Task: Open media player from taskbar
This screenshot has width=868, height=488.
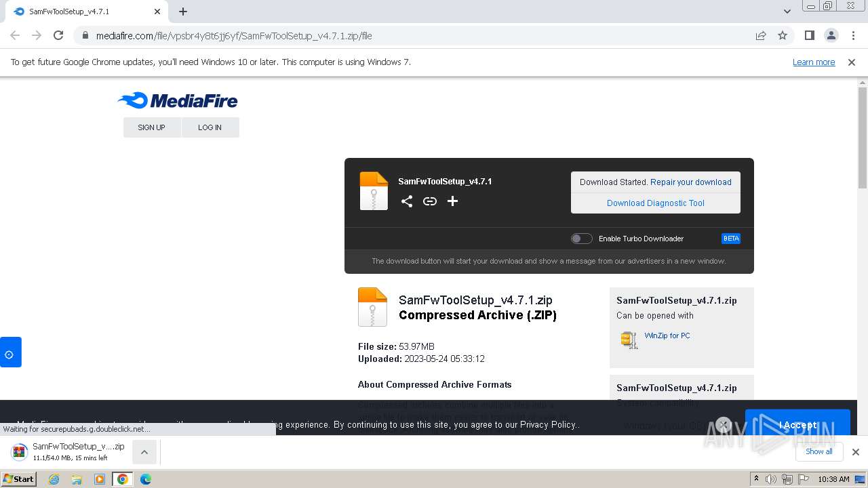Action: (100, 479)
